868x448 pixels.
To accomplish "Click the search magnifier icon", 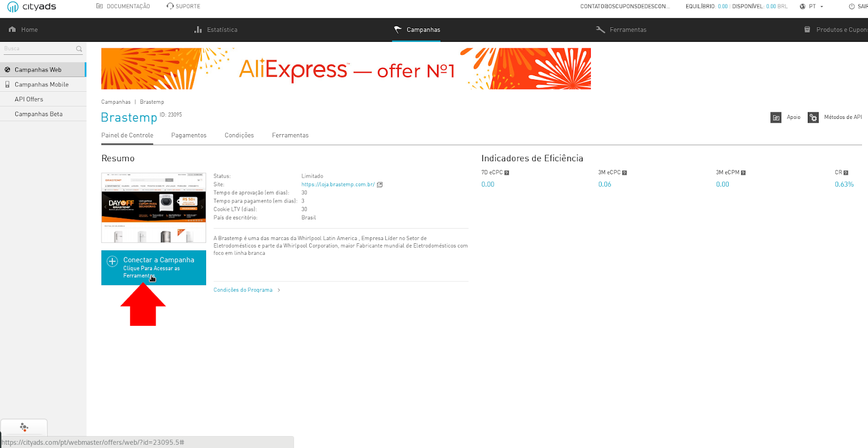I will pos(79,49).
